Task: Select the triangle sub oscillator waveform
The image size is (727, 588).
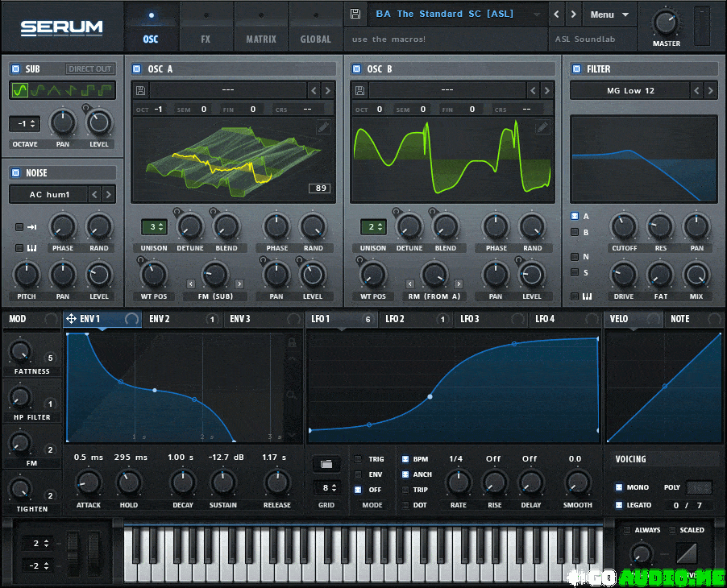Action: [54, 90]
